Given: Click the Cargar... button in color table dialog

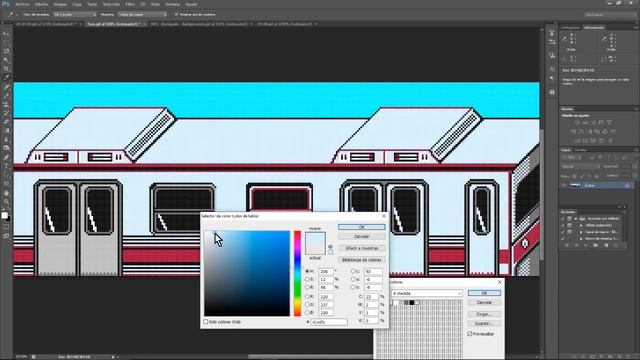Looking at the screenshot, I should tap(484, 314).
